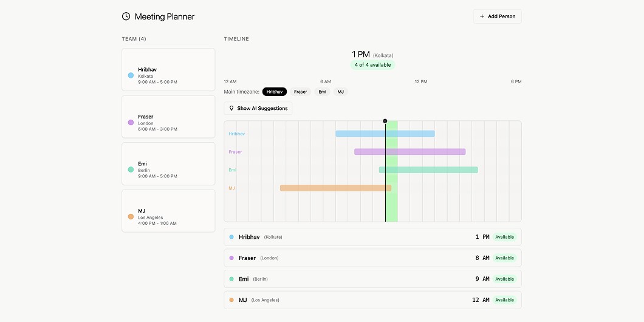Select the Emi (Berlin) 9 AM row
644x322 pixels.
tap(372, 279)
